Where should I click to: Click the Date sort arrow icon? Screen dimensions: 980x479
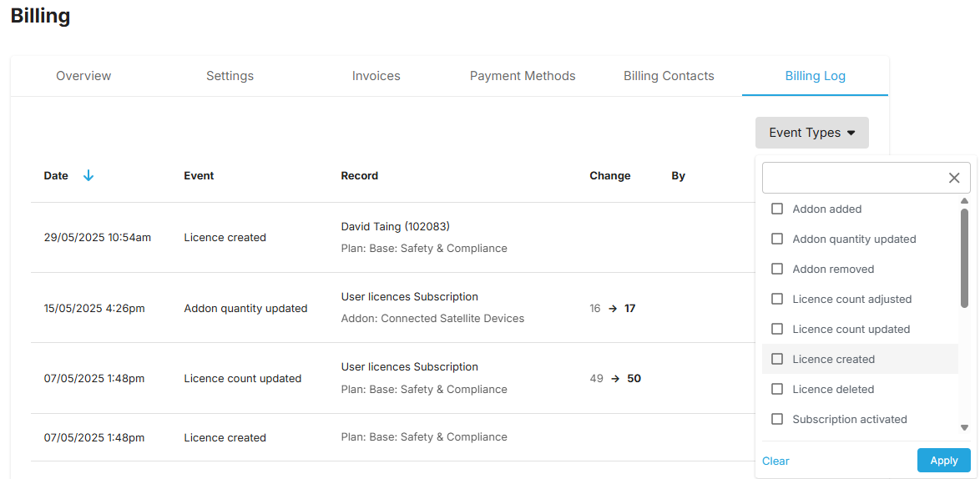tap(88, 176)
